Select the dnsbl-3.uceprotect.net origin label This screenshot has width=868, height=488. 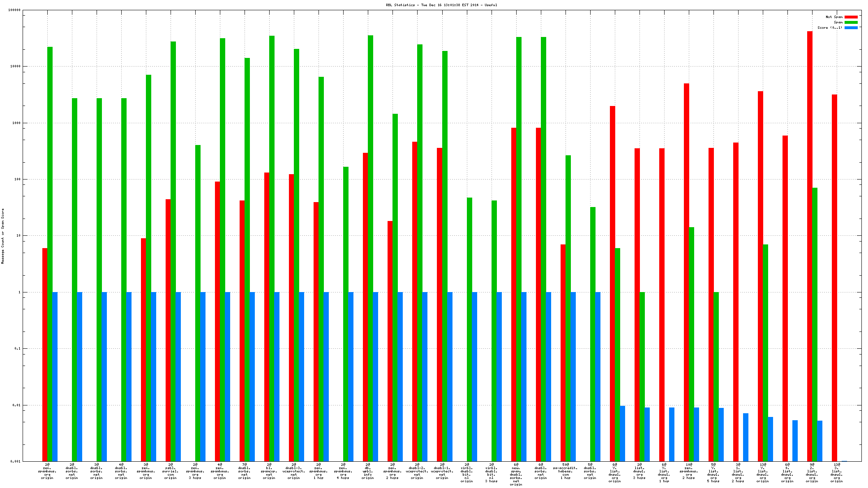[x=294, y=471]
